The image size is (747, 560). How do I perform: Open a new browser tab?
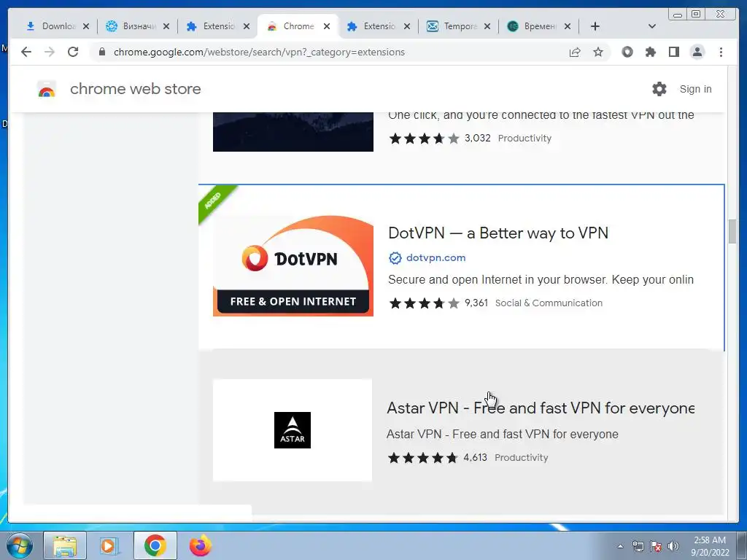[595, 26]
